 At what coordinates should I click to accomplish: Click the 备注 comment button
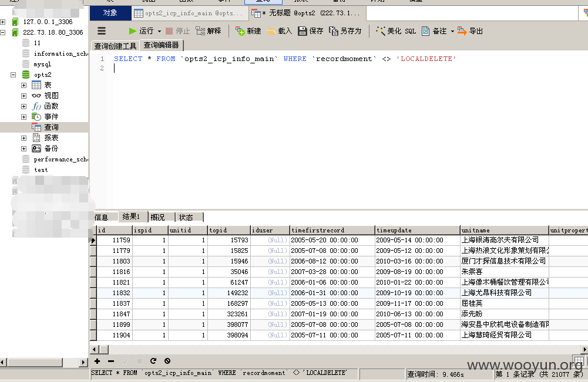click(x=434, y=31)
